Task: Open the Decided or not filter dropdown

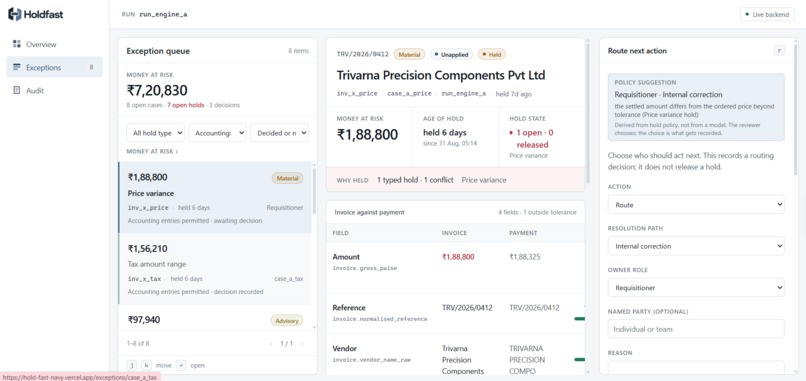Action: pos(279,133)
